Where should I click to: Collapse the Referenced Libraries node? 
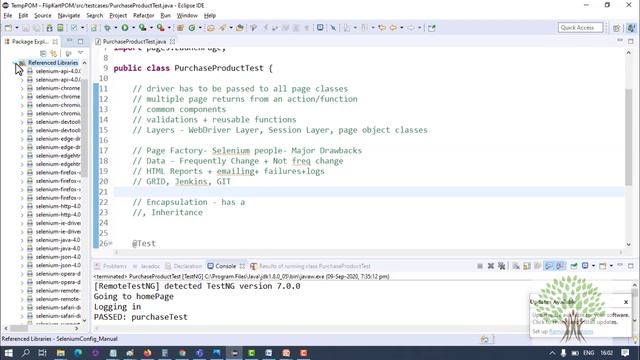[15, 63]
